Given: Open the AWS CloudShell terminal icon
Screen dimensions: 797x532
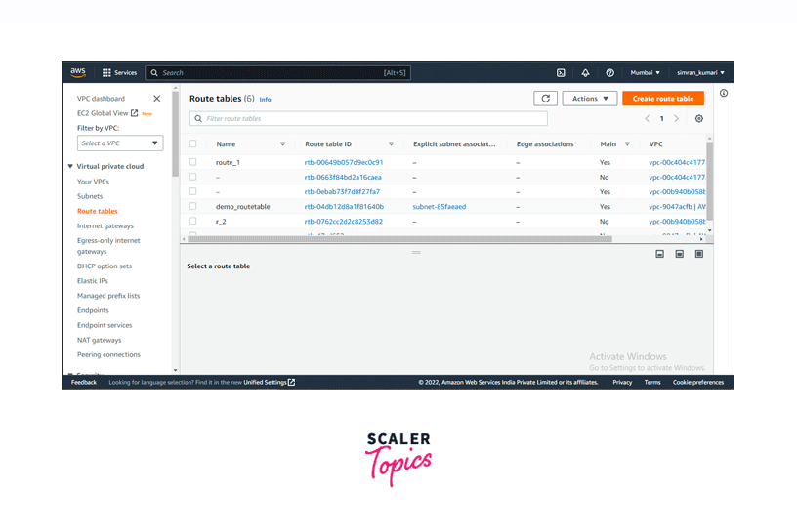Looking at the screenshot, I should [561, 72].
